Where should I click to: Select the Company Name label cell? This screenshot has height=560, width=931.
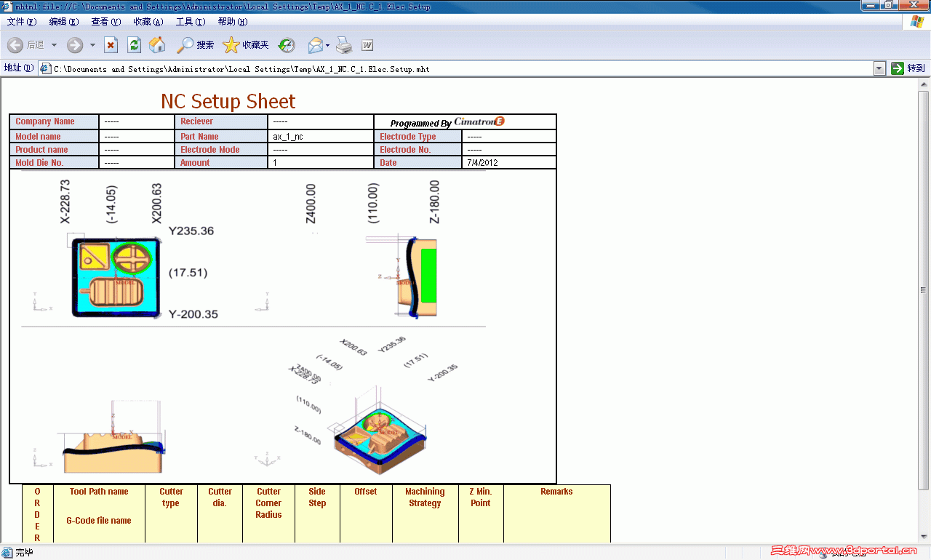54,121
